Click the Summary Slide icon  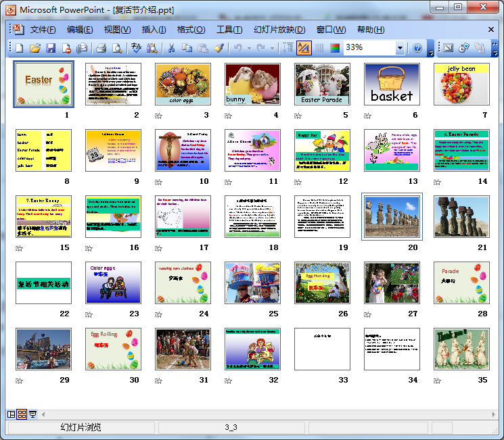point(480,48)
